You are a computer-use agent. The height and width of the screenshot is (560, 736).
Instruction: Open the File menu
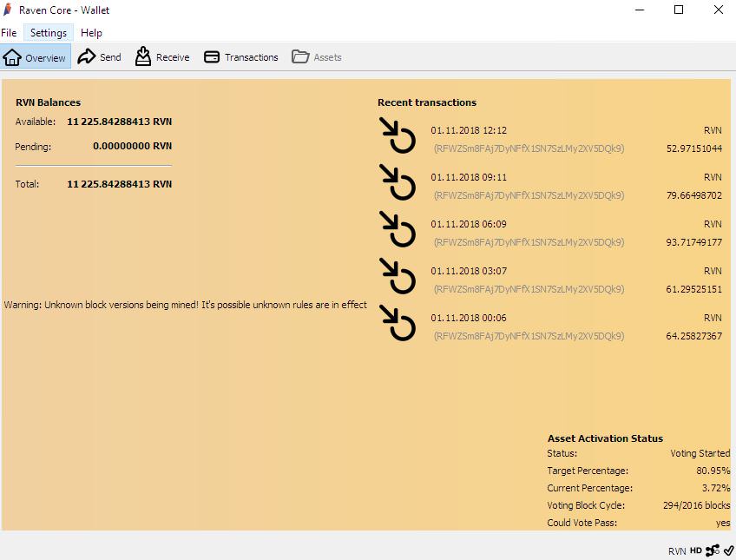tap(9, 33)
